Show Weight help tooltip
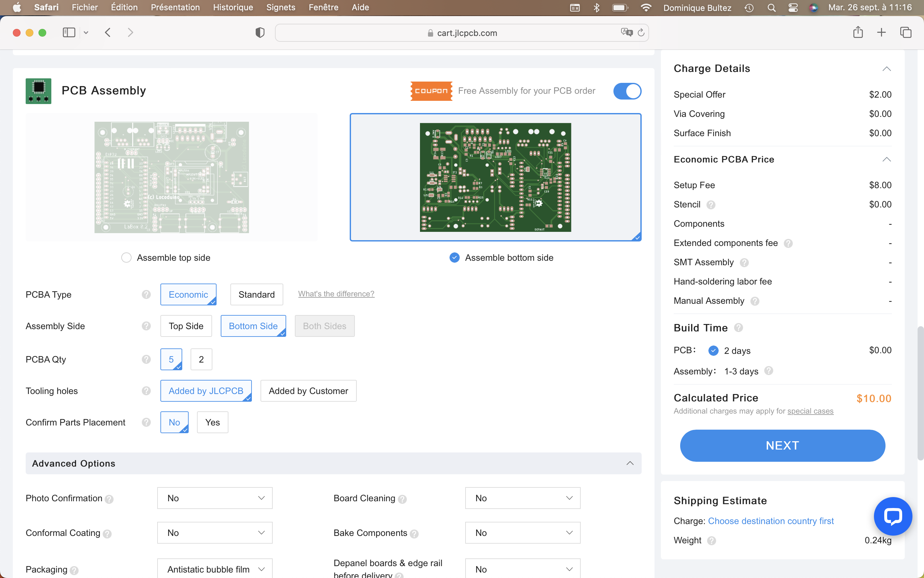 [x=711, y=540]
